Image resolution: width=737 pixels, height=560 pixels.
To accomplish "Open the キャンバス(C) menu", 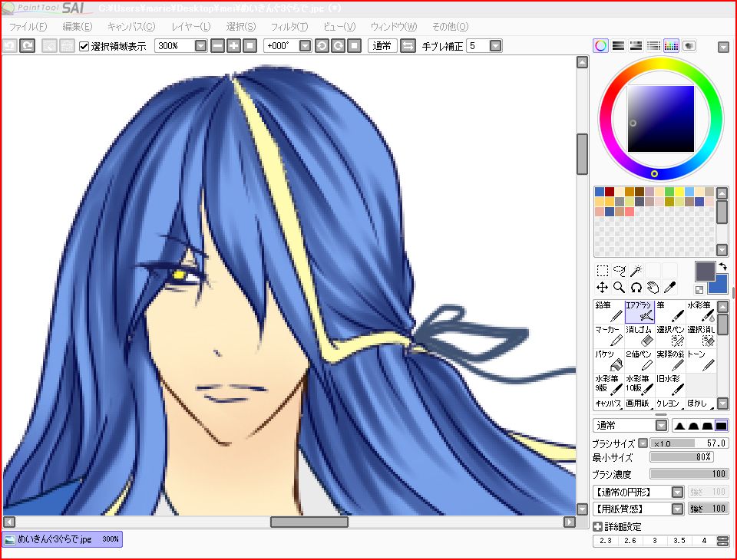I will 131,27.
